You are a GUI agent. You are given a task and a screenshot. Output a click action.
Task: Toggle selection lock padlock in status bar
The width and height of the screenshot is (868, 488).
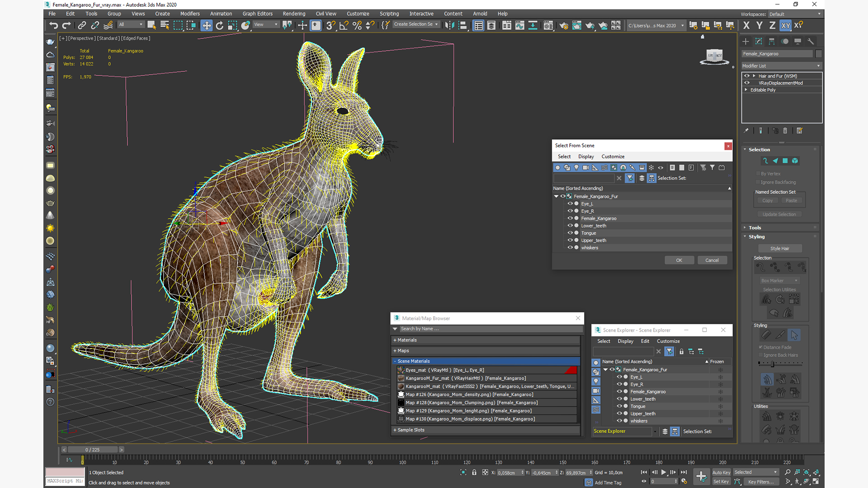[474, 473]
